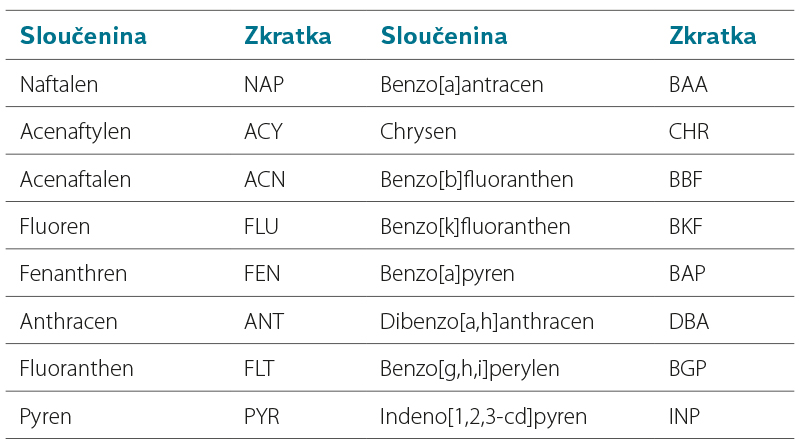Select the Fluoren cell

(x=55, y=227)
